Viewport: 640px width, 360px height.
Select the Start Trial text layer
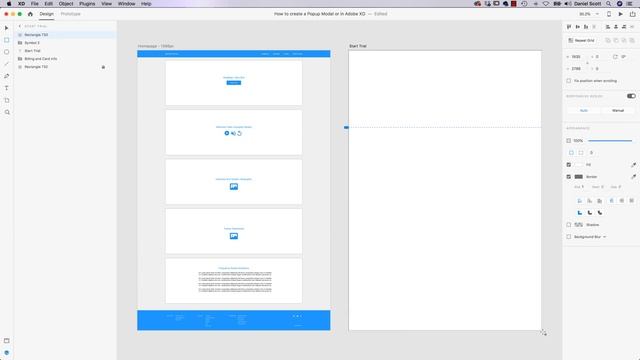65,51
